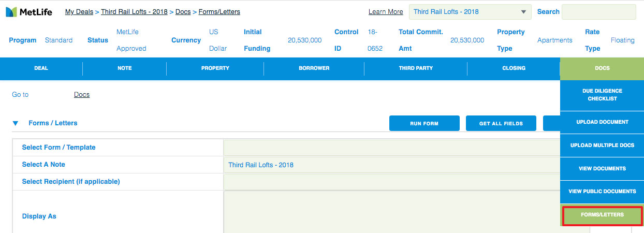The image size is (644, 233).
Task: Open the Select Recipient field
Action: tap(392, 182)
